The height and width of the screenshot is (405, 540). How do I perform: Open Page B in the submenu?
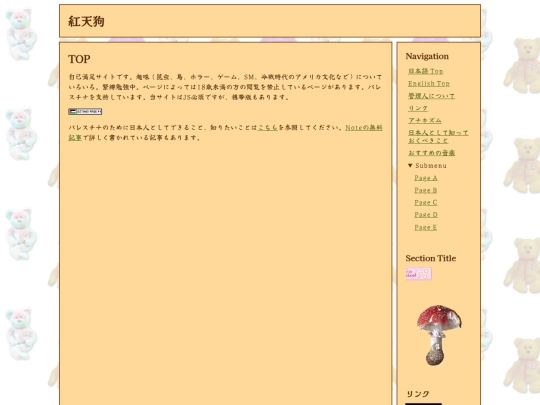426,190
